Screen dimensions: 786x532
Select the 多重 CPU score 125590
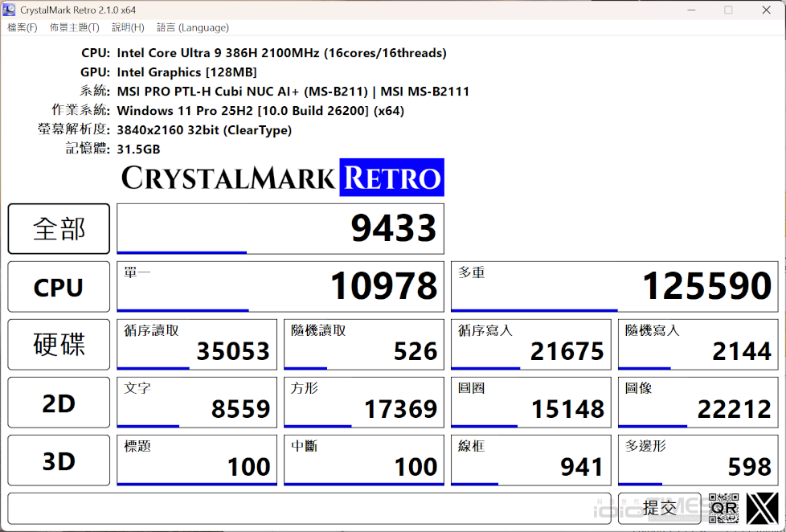pos(615,287)
